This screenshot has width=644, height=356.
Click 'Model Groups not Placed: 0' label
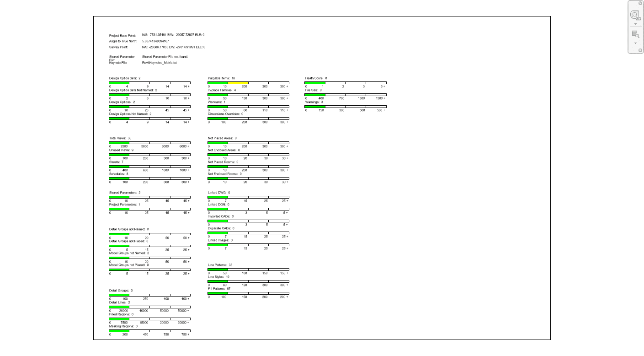click(x=129, y=265)
